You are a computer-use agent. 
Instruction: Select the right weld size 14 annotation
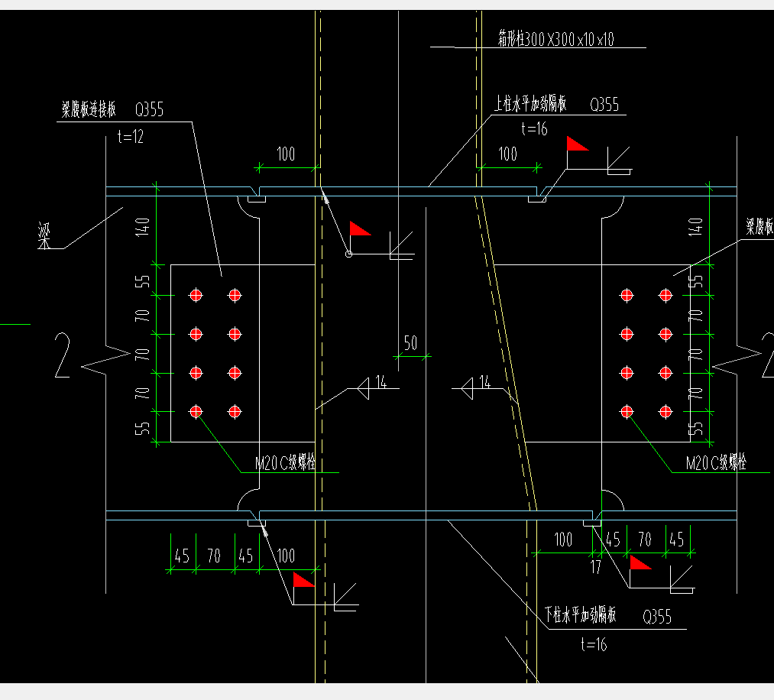point(484,381)
